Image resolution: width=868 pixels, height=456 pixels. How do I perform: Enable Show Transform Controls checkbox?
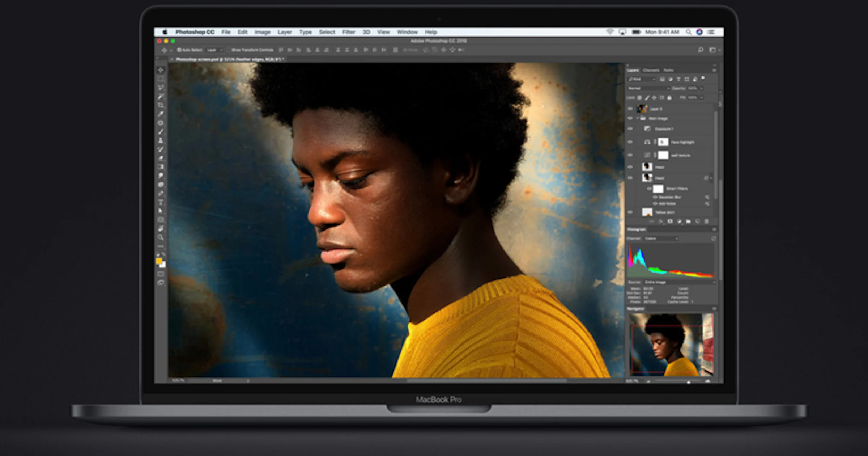(x=229, y=50)
